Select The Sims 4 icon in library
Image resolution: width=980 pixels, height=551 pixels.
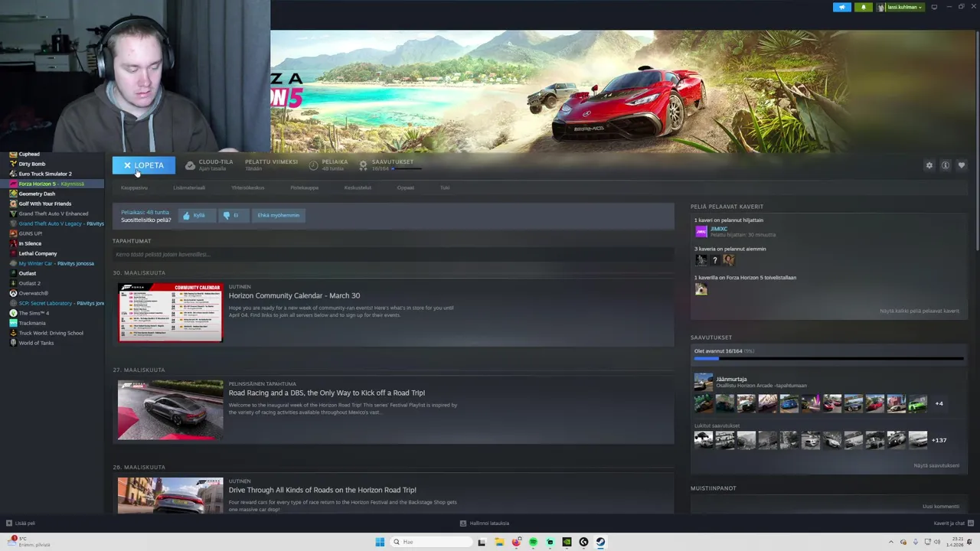[x=13, y=313]
